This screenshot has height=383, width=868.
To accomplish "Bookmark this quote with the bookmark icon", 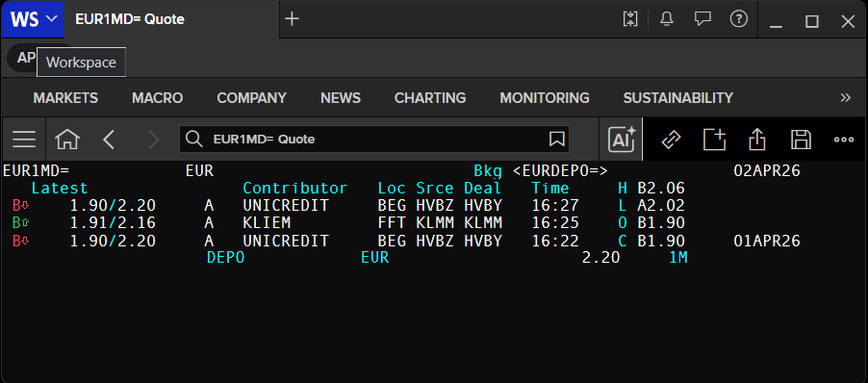I will [x=556, y=140].
